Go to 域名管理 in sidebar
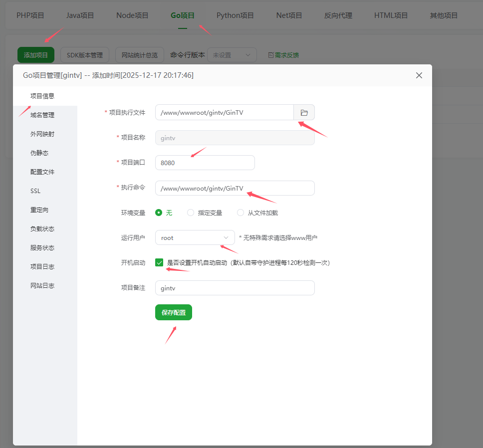Viewport: 483px width, 448px height. pyautogui.click(x=42, y=115)
